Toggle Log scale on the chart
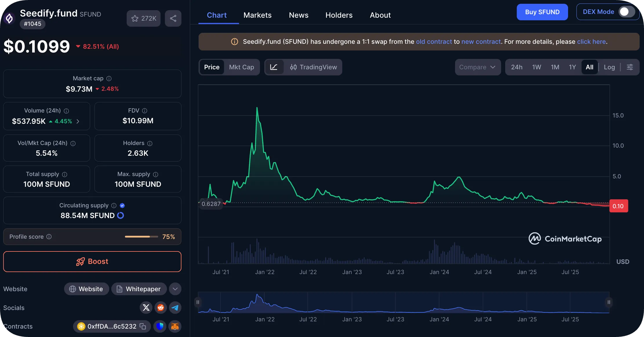This screenshot has height=337, width=644. pos(609,67)
